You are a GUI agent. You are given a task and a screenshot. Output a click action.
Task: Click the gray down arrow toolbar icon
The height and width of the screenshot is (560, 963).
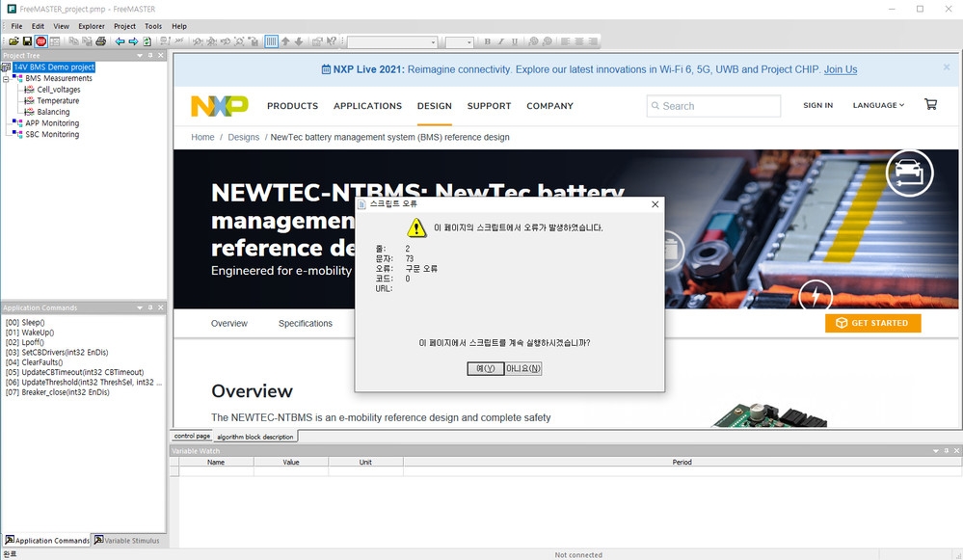[299, 41]
